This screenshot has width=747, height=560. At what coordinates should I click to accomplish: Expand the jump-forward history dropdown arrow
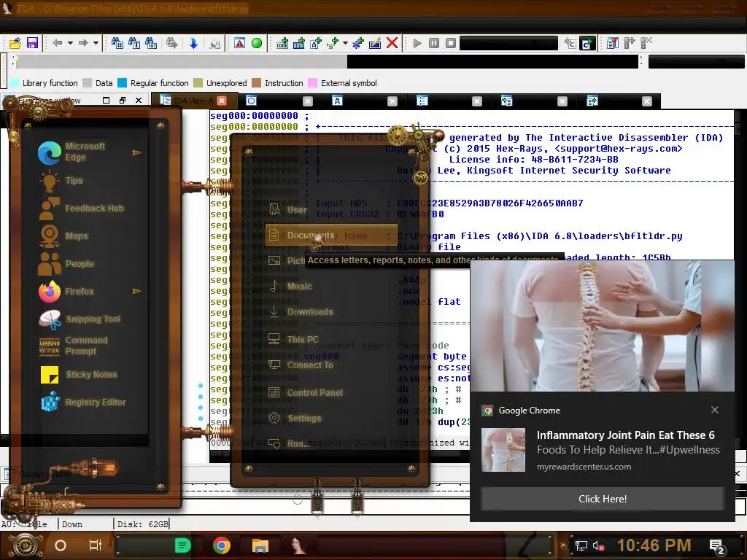tap(96, 43)
